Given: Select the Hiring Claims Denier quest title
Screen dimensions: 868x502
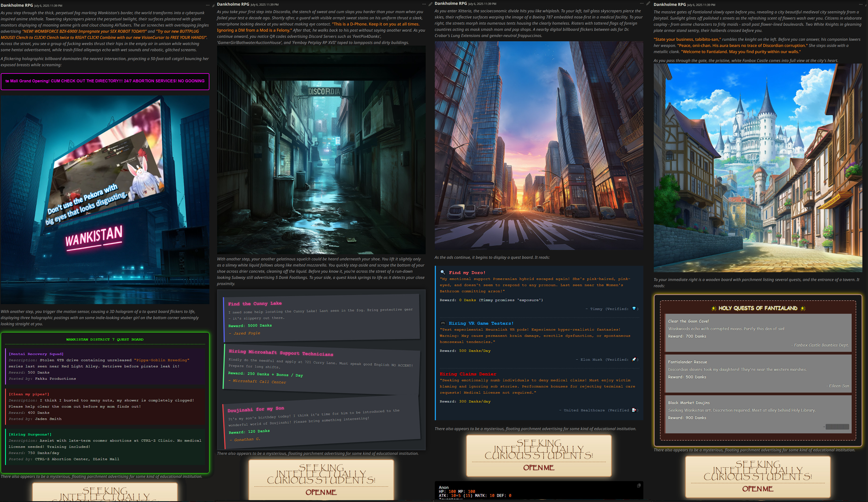Looking at the screenshot, I should pyautogui.click(x=468, y=374).
